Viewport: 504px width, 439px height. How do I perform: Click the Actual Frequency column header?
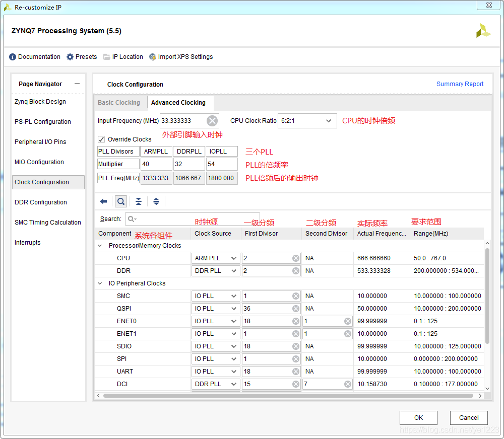tap(382, 234)
